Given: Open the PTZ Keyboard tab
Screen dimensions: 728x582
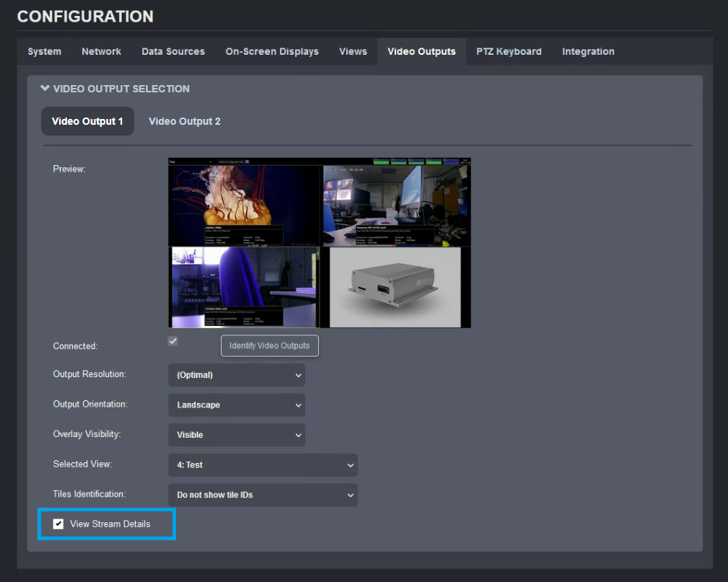Looking at the screenshot, I should (509, 51).
